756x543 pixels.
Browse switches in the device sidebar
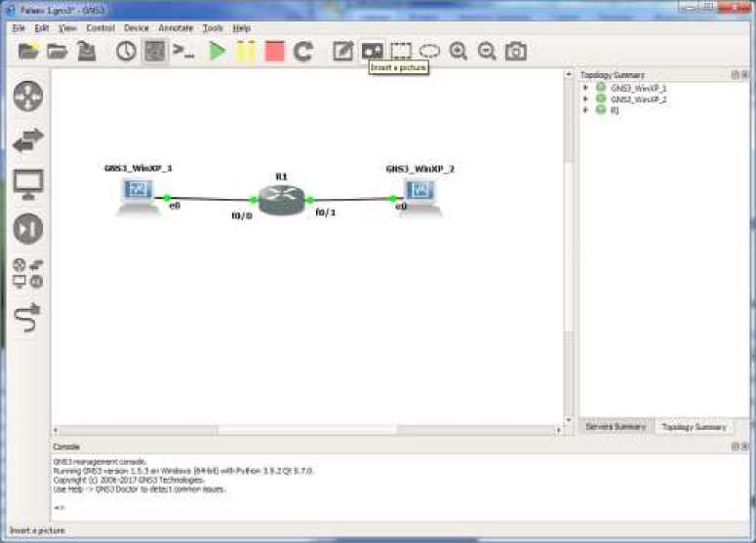pyautogui.click(x=28, y=140)
